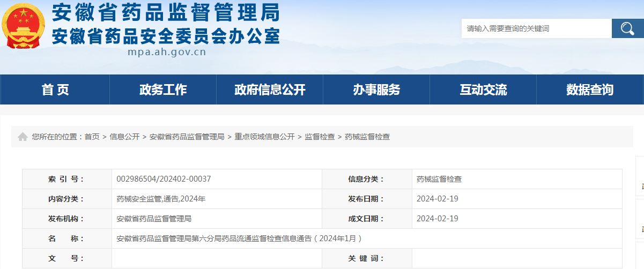
Task: Click the 信息分类 label cell
Action: click(x=367, y=179)
